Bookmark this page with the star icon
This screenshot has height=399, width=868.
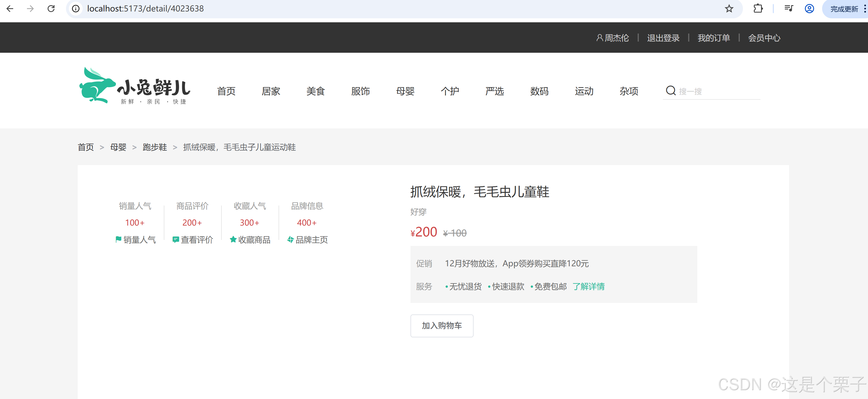tap(729, 9)
